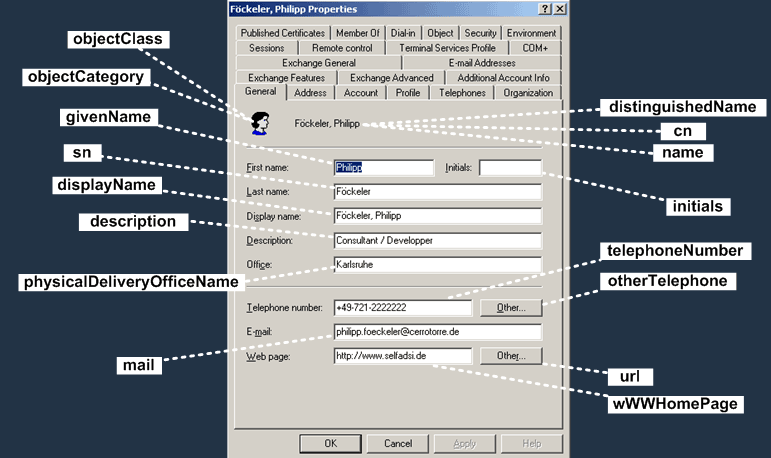Viewport: 771px width, 458px height.
Task: Open the Address tab
Action: 310,92
